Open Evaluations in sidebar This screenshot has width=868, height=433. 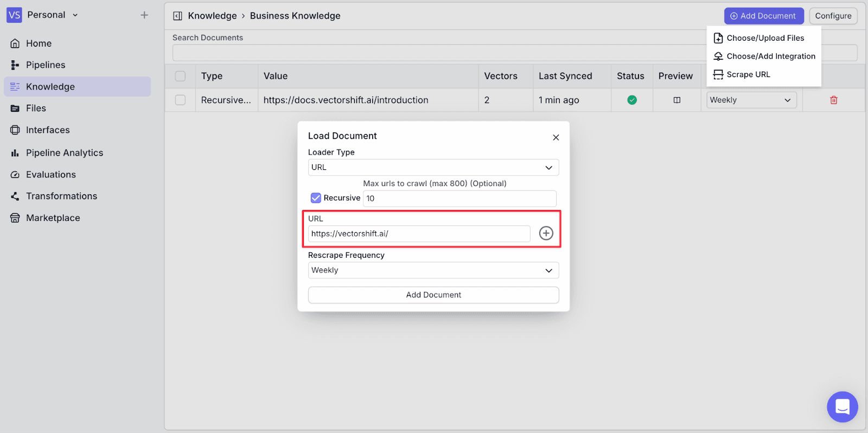(x=77, y=175)
